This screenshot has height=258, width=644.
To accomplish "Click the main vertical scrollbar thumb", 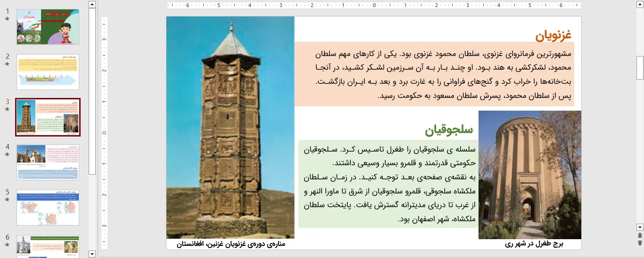I will [640, 67].
